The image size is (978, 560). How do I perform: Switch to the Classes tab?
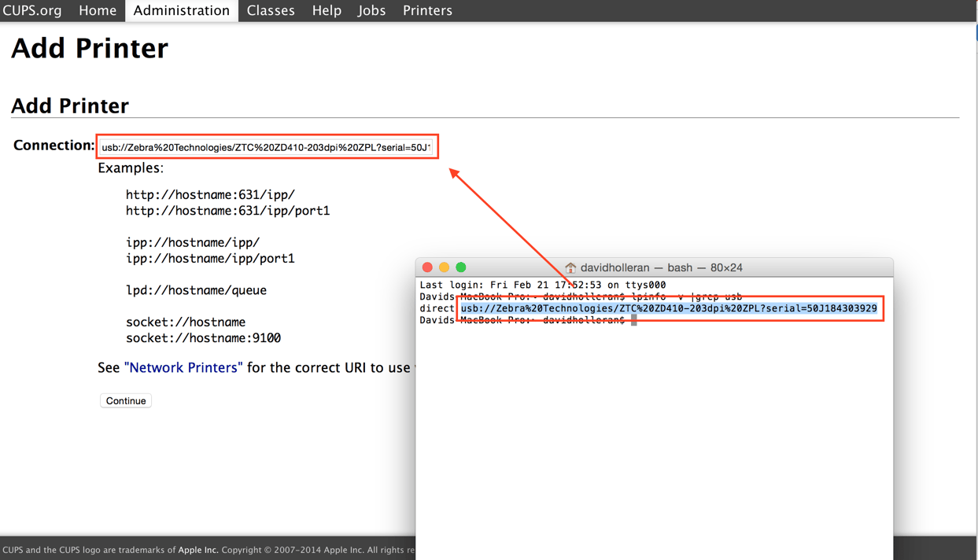click(271, 11)
